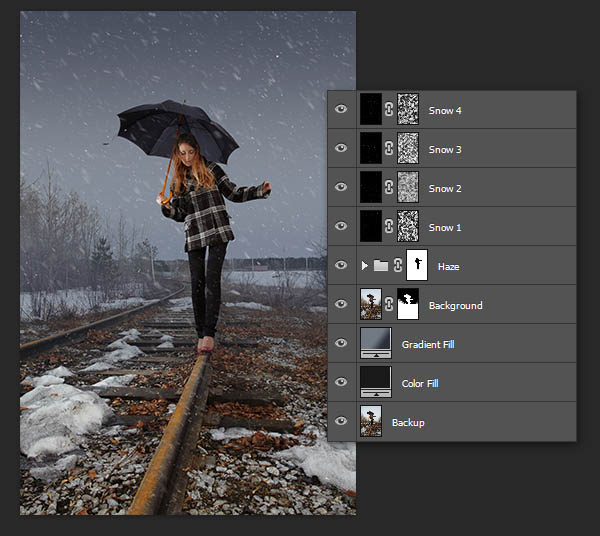600x536 pixels.
Task: Hide the Gradient Fill layer
Action: (341, 344)
